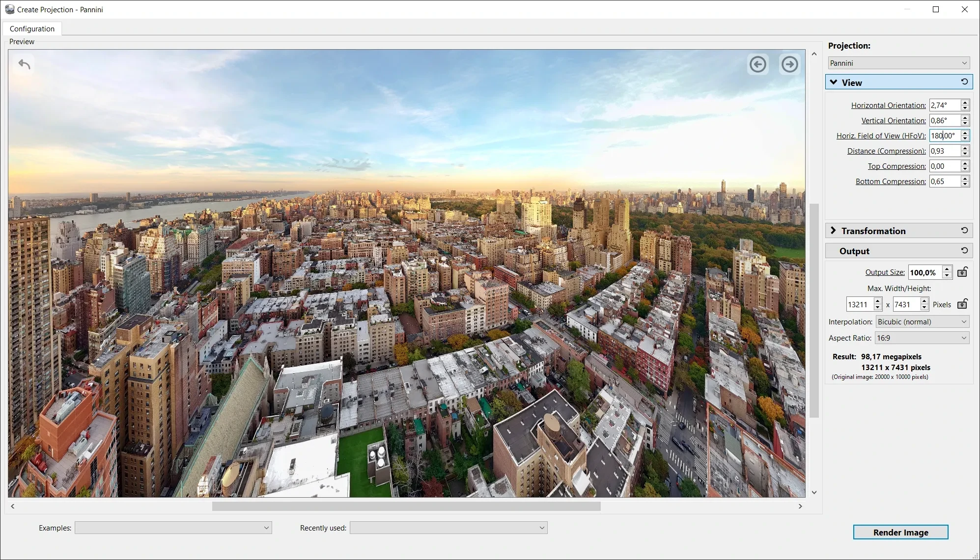Image resolution: width=980 pixels, height=560 pixels.
Task: Increase Horizontal Orientation with up spinner
Action: pos(965,102)
